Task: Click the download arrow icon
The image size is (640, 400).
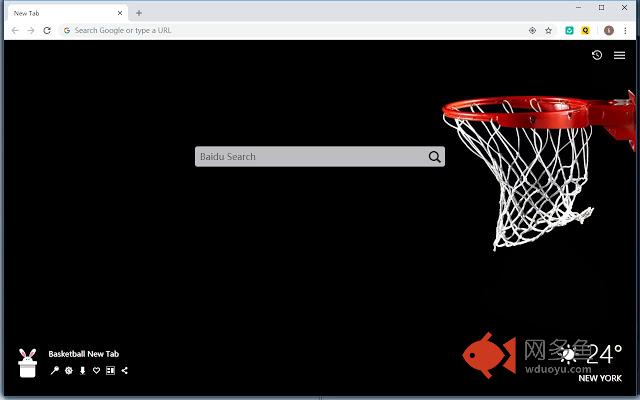Action: [x=82, y=370]
